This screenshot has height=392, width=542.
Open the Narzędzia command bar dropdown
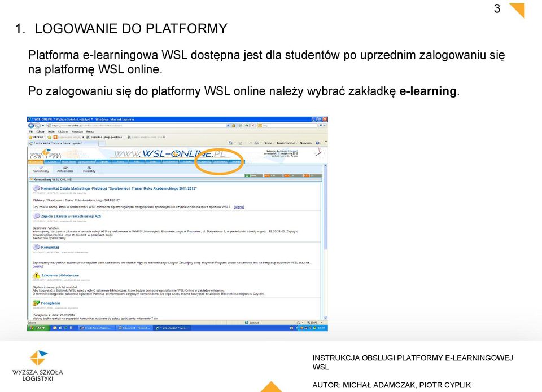307,143
